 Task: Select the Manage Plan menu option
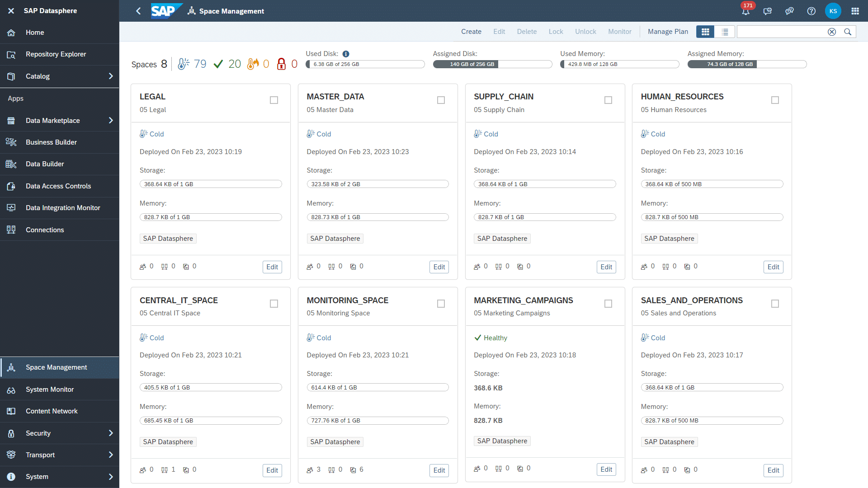click(x=668, y=32)
